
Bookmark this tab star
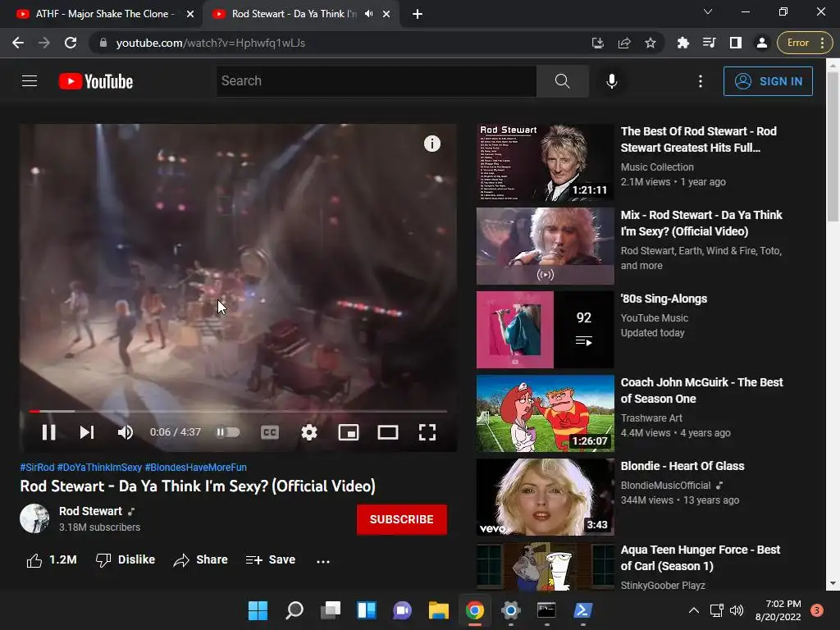tap(651, 43)
